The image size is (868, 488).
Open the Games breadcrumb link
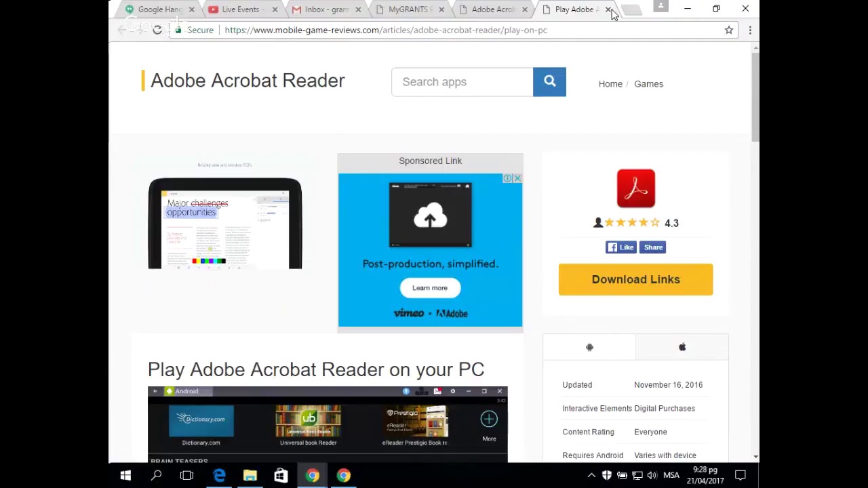click(648, 84)
